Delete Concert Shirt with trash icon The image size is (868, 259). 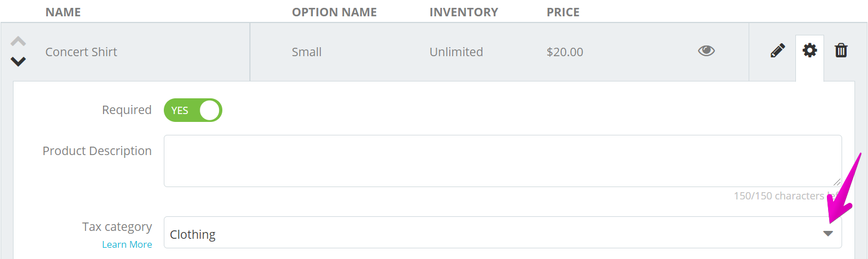click(x=841, y=51)
